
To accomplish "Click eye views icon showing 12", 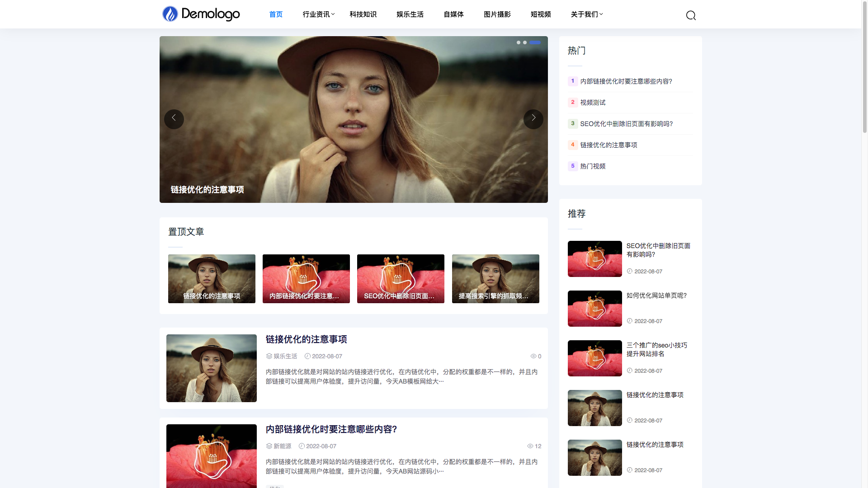I will point(530,446).
